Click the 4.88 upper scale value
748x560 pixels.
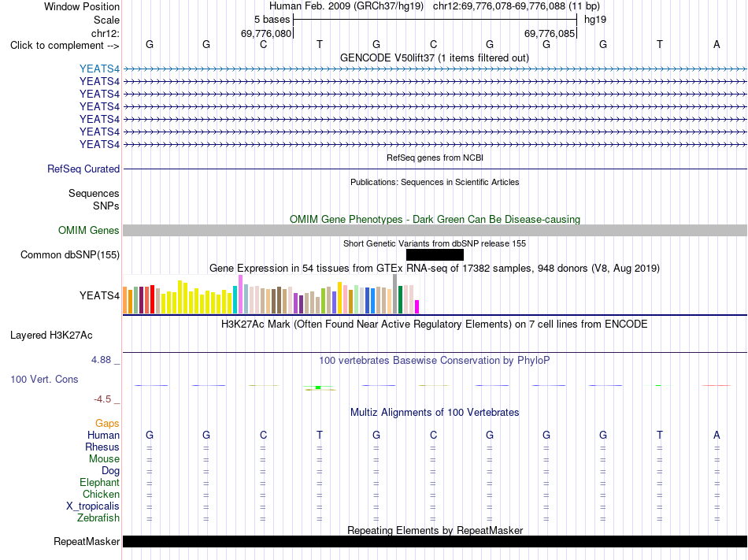pyautogui.click(x=101, y=360)
